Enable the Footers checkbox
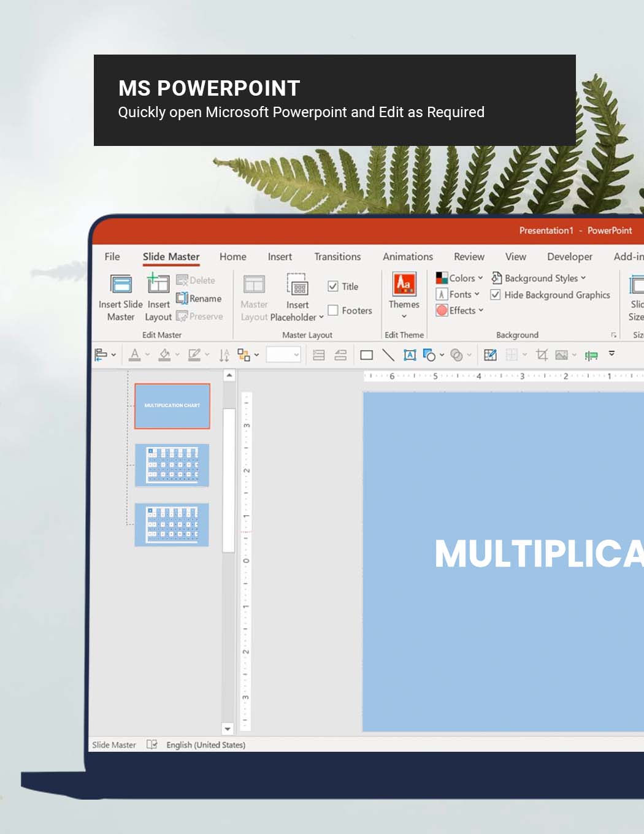Screen dimensions: 644x834 click(333, 310)
